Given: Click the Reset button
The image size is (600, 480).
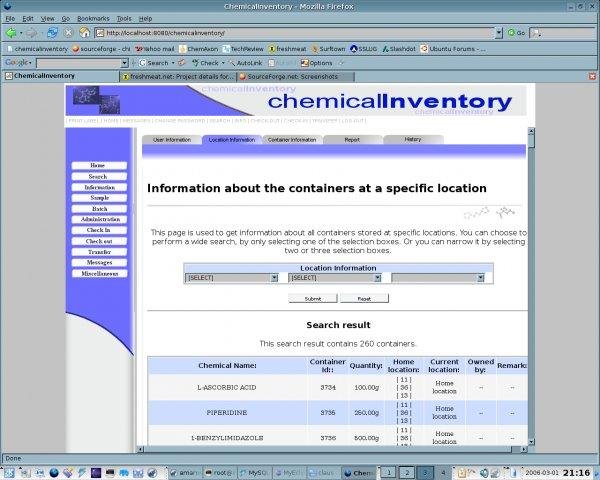Looking at the screenshot, I should click(364, 299).
